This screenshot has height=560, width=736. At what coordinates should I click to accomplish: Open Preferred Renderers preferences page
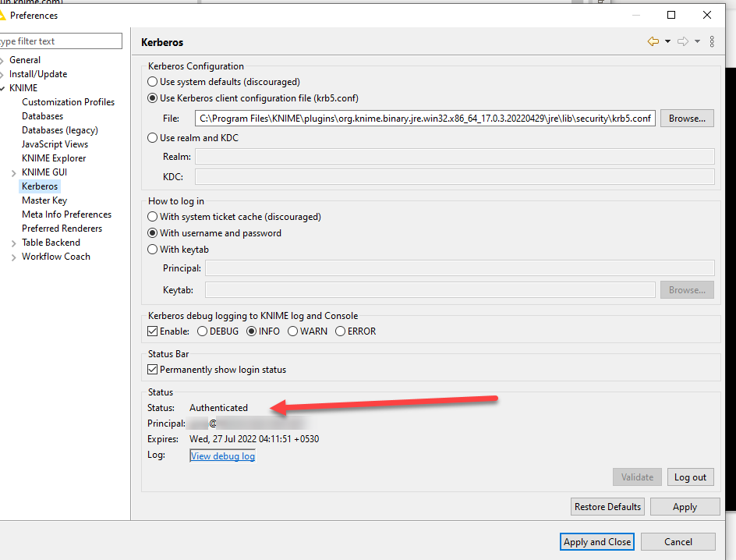coord(62,229)
